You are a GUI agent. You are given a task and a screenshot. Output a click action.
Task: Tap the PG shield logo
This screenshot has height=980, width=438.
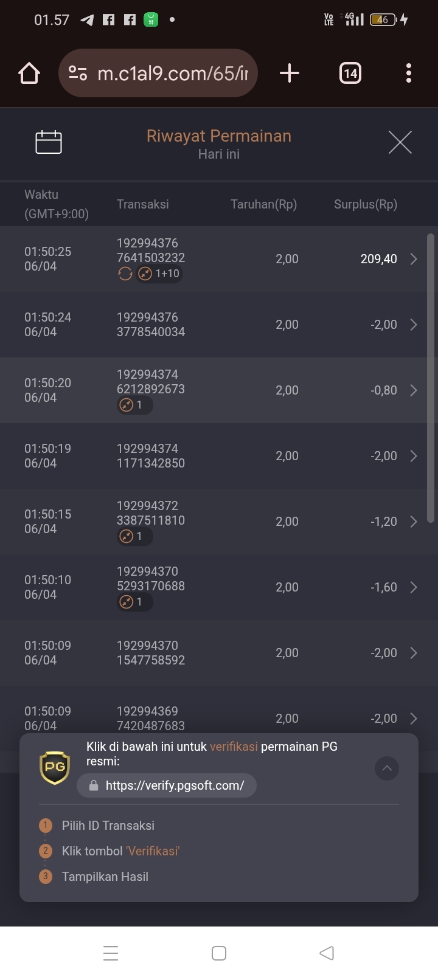(55, 767)
